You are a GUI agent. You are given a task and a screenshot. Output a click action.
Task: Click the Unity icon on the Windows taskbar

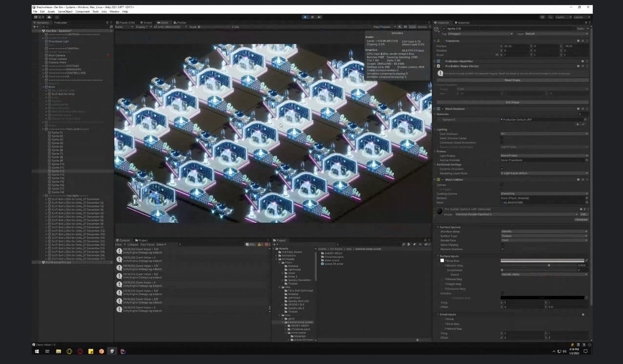pos(112,352)
